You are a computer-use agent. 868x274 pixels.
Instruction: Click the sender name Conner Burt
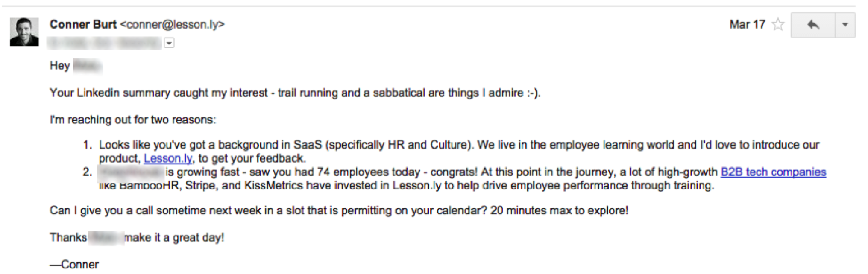click(83, 25)
